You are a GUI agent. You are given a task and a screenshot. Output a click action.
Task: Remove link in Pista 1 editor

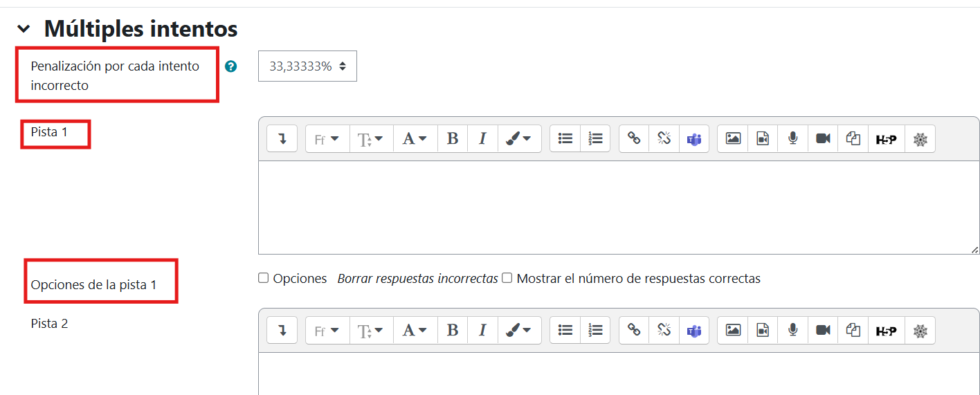pyautogui.click(x=664, y=139)
